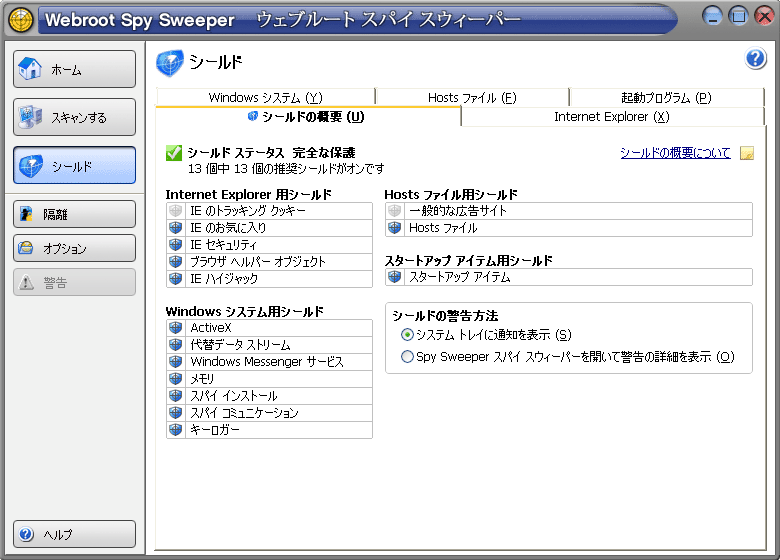The width and height of the screenshot is (780, 560).
Task: Switch to the Hosts ファイル (F) tab
Action: click(472, 97)
